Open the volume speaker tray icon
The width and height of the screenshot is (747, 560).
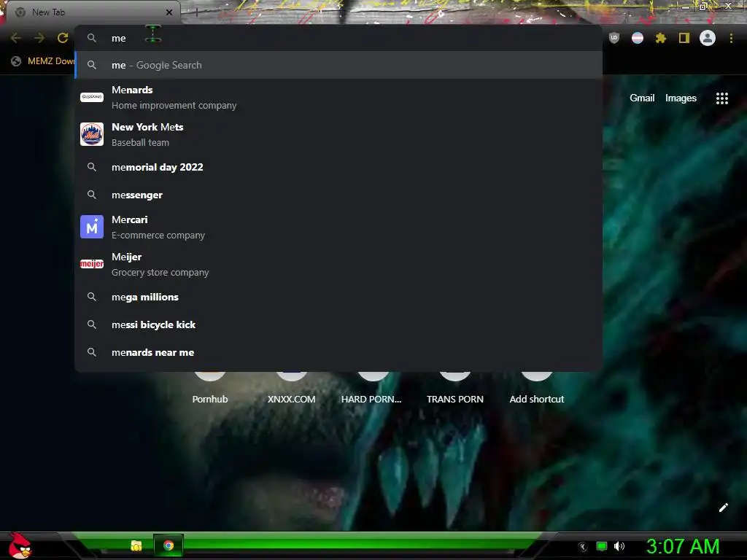619,546
